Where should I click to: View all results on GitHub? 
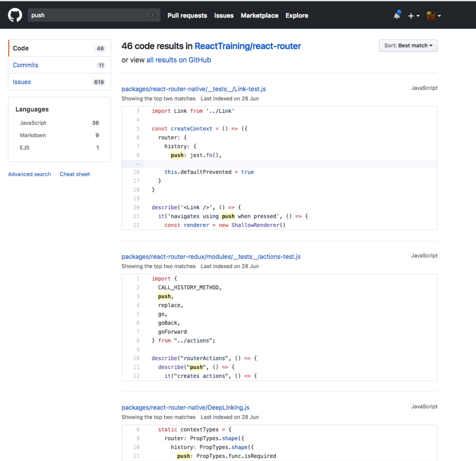(179, 60)
